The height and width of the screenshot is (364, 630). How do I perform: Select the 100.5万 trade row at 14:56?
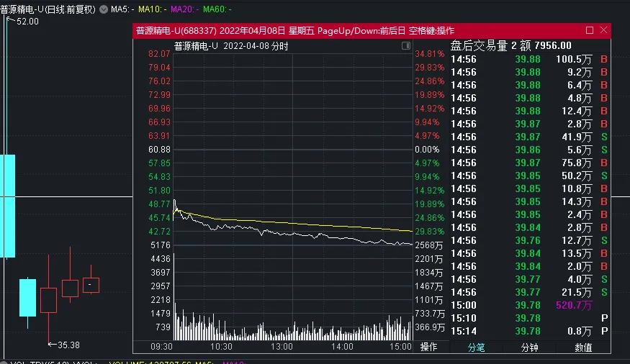[x=529, y=60]
